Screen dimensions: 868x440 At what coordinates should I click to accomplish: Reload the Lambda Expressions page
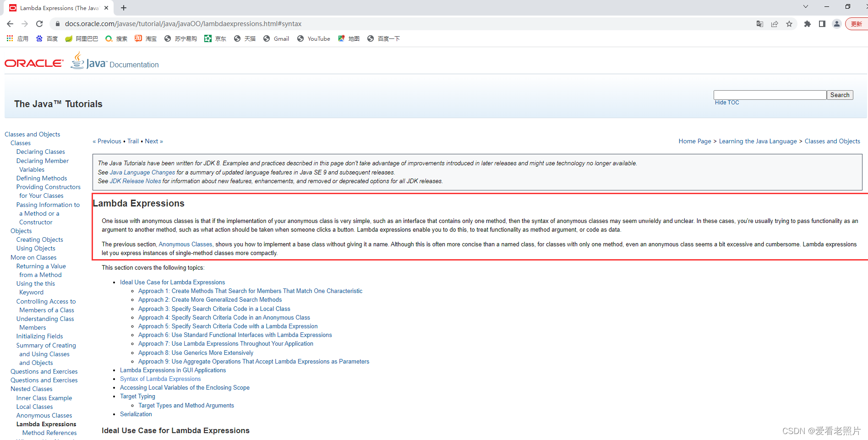tap(39, 24)
